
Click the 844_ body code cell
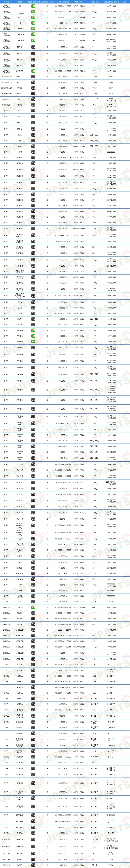point(95,608)
